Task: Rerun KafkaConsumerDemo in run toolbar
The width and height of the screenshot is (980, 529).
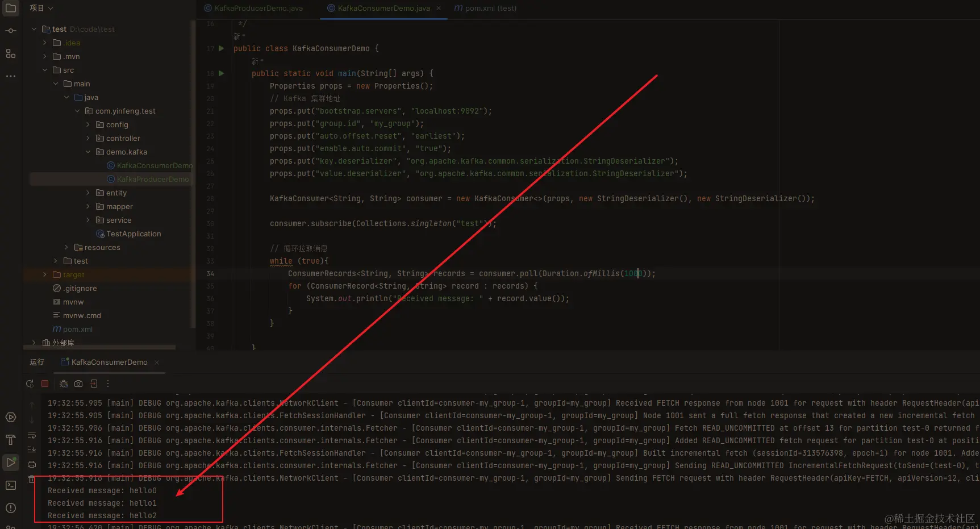Action: coord(30,384)
